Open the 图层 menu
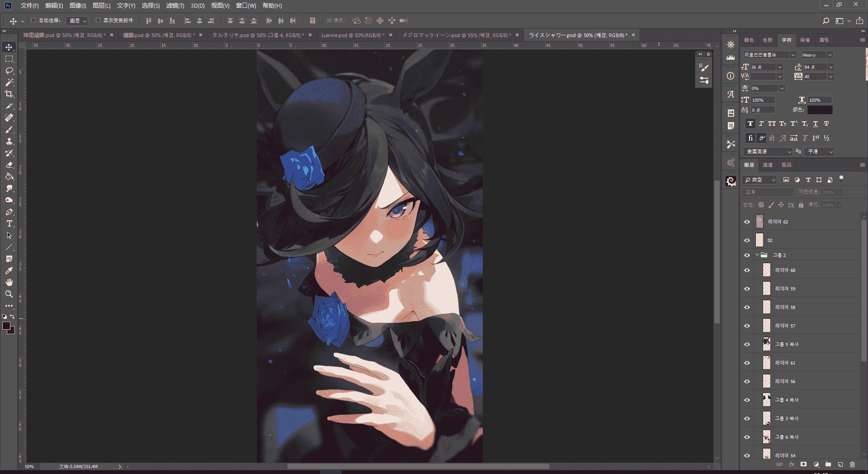Viewport: 868px width, 474px height. tap(101, 5)
